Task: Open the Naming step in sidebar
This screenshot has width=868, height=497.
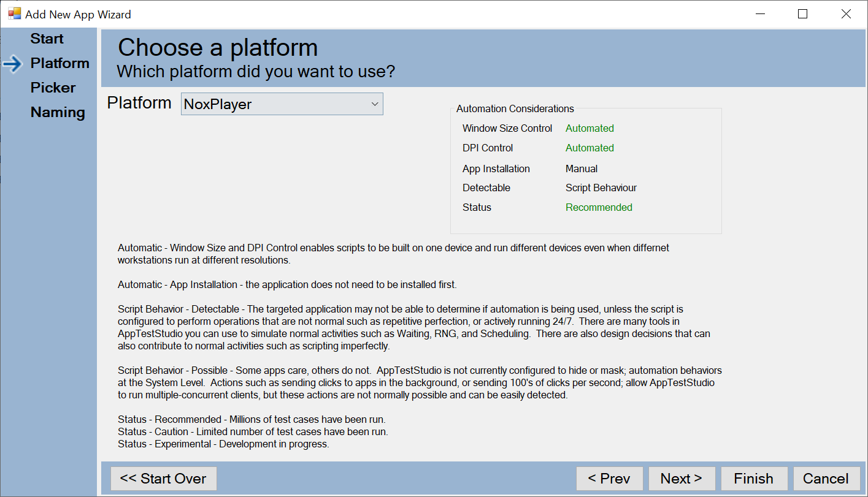Action: click(x=58, y=112)
